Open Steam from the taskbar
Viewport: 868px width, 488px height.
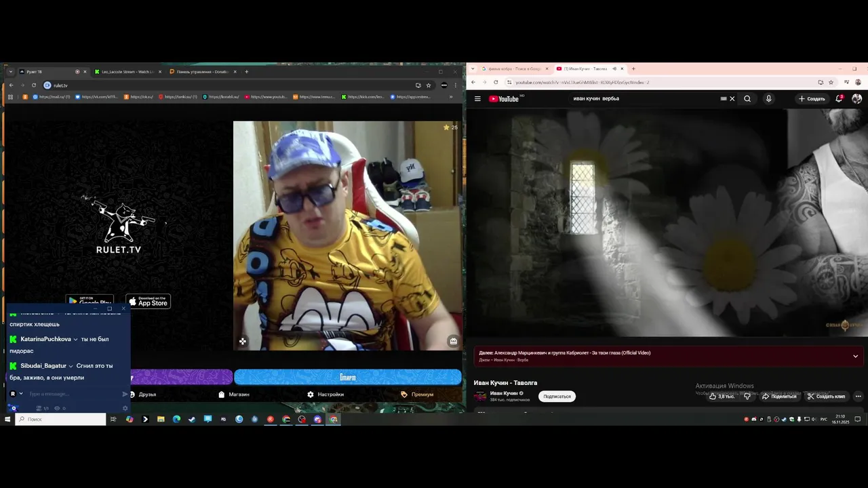tap(192, 420)
